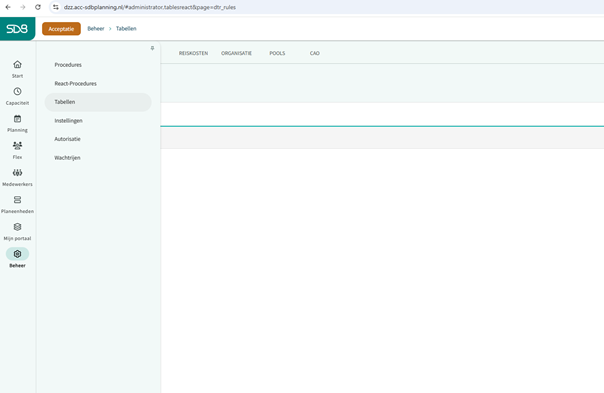Focus the browser address bar URL

click(x=149, y=7)
